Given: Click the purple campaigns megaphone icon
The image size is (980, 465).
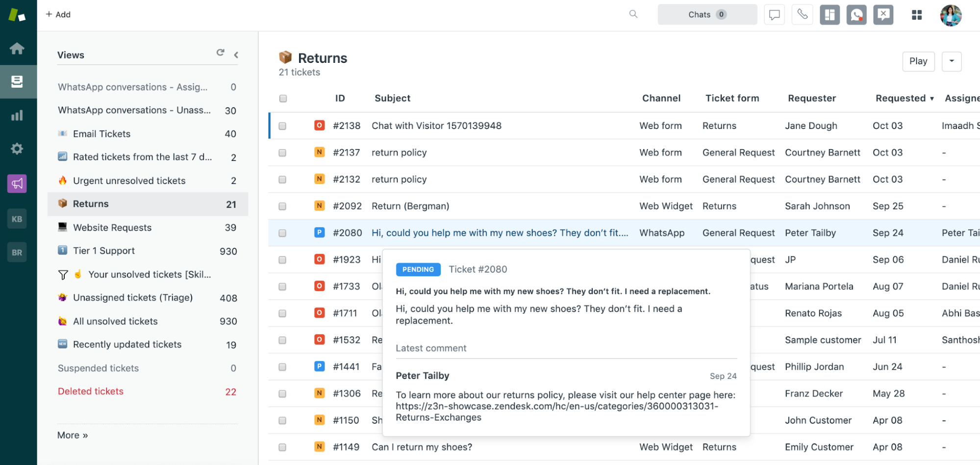Looking at the screenshot, I should pos(18,183).
